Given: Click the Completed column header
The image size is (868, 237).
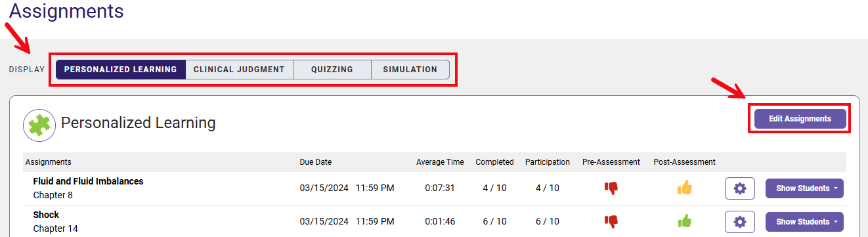Looking at the screenshot, I should pos(494,162).
